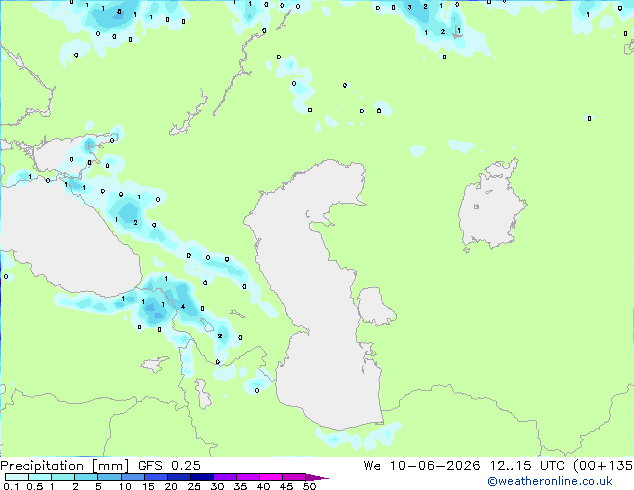Click the 'Precipitation' title word
Screen dimensions: 634x490
pyautogui.click(x=42, y=466)
